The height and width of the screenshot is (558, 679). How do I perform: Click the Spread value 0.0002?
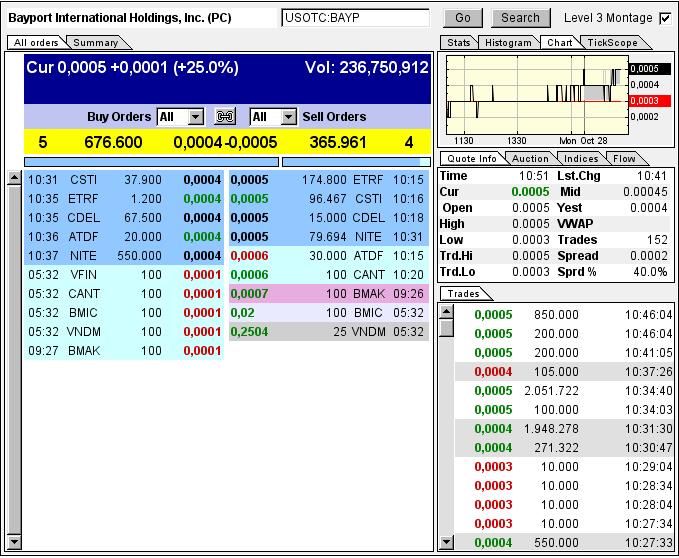click(649, 256)
